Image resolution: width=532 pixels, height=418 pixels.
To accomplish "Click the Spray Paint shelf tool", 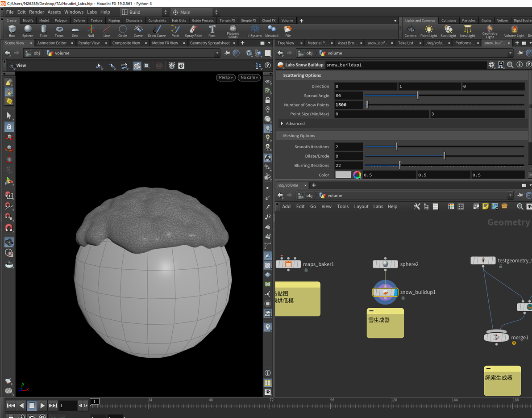I will tap(193, 30).
